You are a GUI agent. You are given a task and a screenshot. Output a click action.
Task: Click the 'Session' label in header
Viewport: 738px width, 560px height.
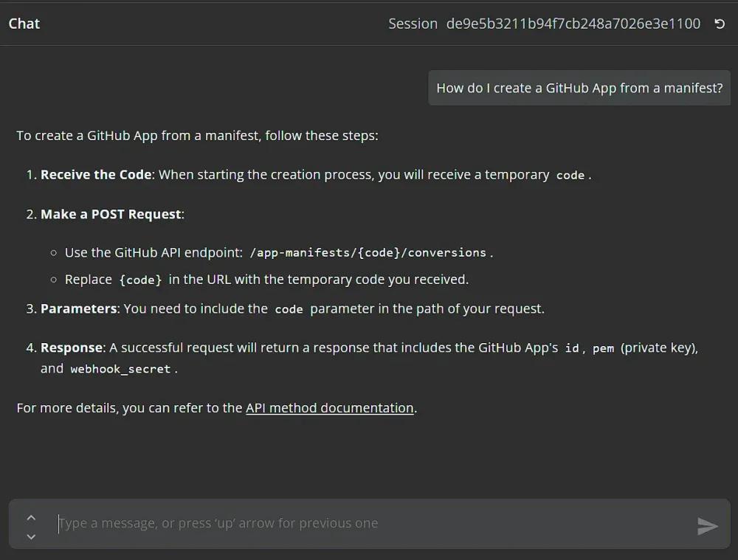point(413,24)
